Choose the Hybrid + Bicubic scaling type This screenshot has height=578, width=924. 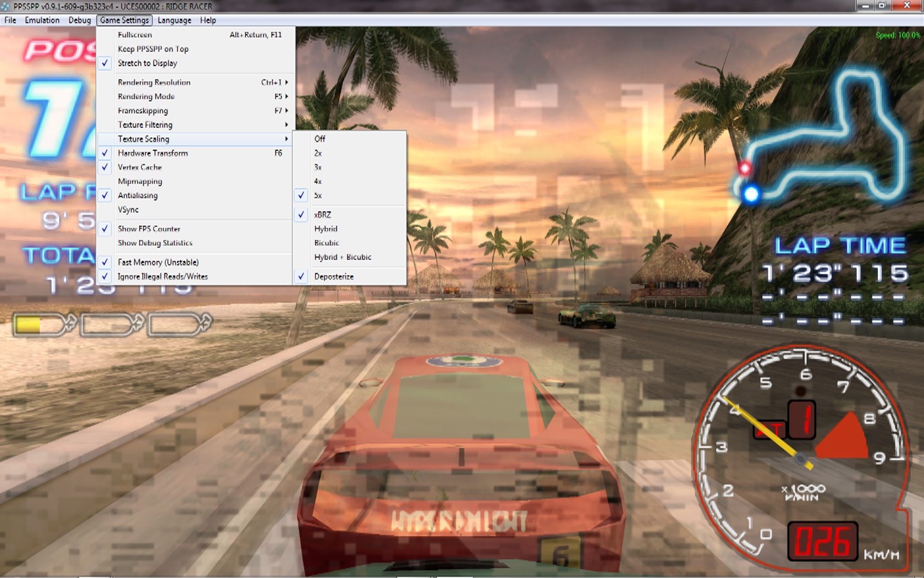pyautogui.click(x=343, y=257)
